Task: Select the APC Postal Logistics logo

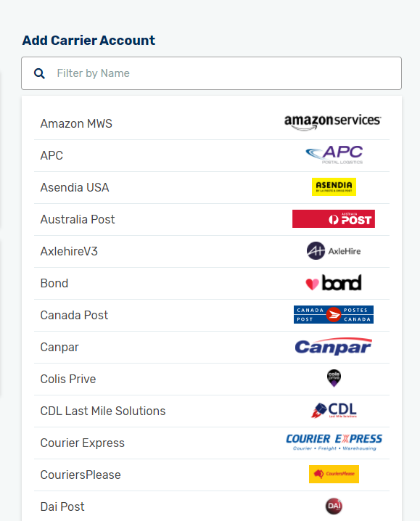Action: tap(334, 155)
